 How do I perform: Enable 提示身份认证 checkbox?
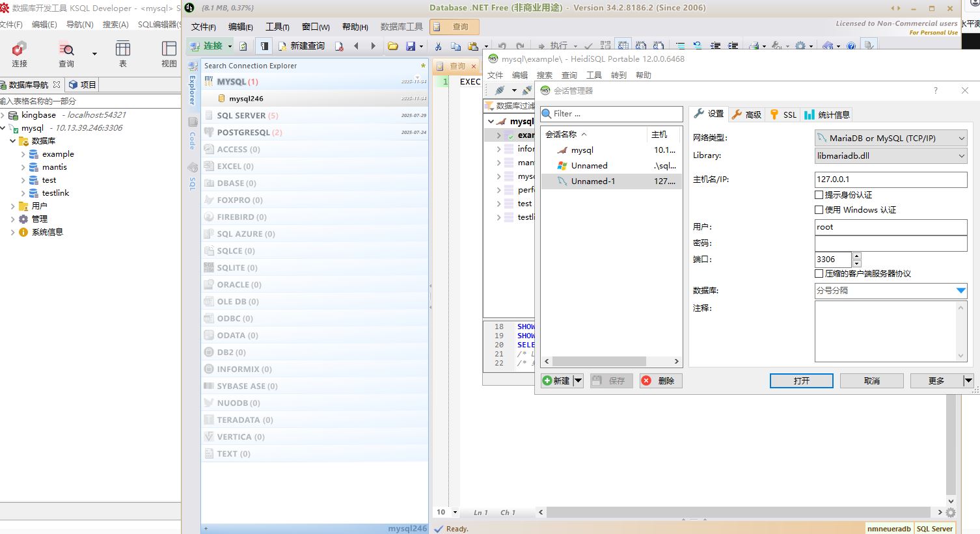(x=819, y=194)
